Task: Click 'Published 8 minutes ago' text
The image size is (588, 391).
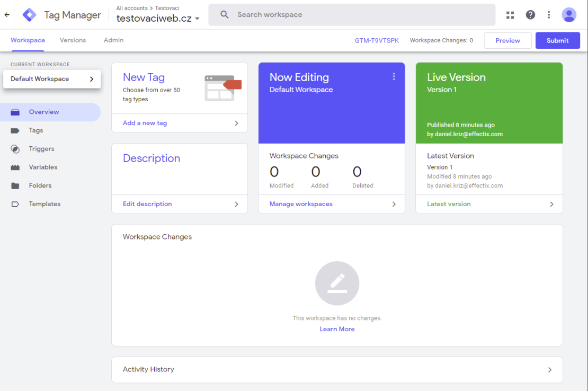Action: pyautogui.click(x=461, y=125)
